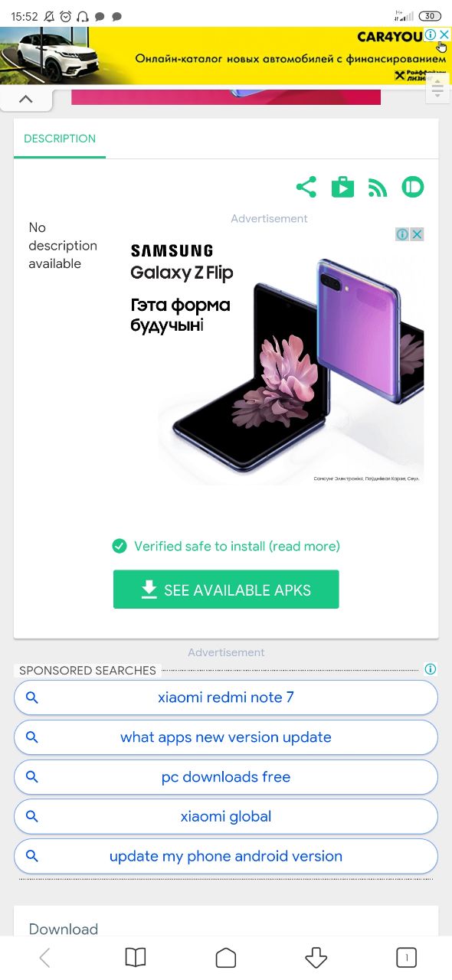The width and height of the screenshot is (452, 980).
Task: Tap the Pushbullet circle icon
Action: (413, 187)
